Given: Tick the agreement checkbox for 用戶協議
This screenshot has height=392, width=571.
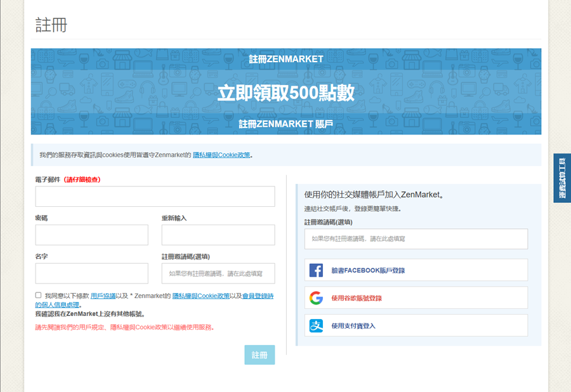Looking at the screenshot, I should [38, 295].
